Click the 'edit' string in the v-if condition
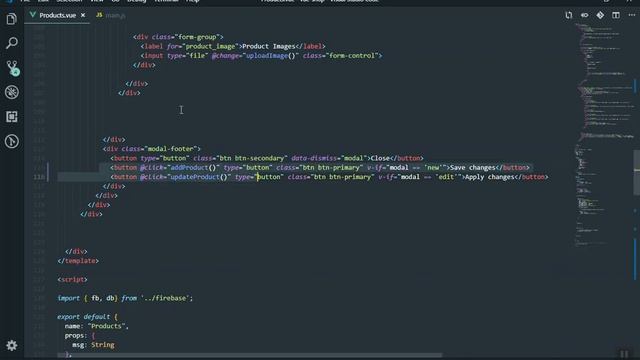This screenshot has width=640, height=360. coord(446,177)
